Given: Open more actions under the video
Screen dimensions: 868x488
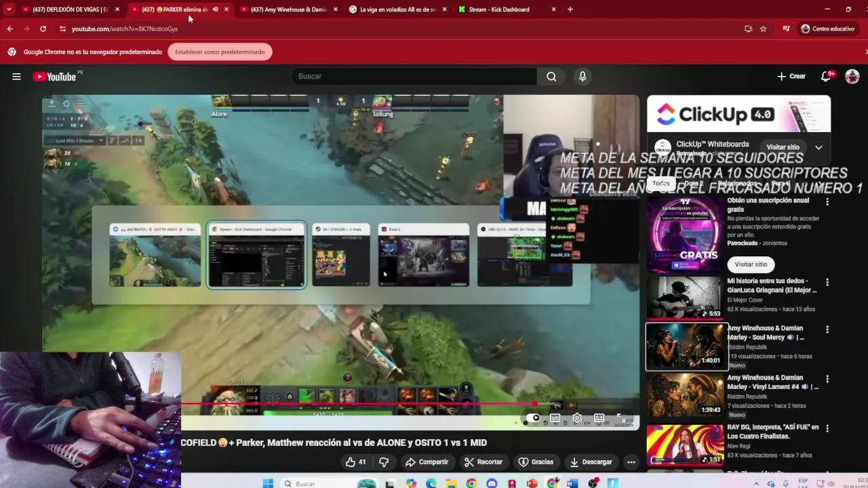Looking at the screenshot, I should pos(631,462).
